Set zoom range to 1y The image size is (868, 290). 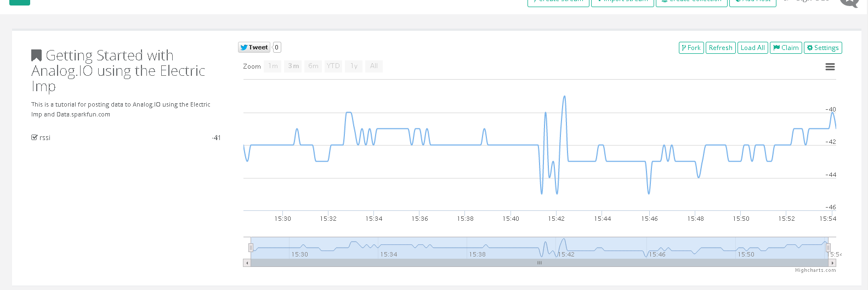(x=354, y=66)
